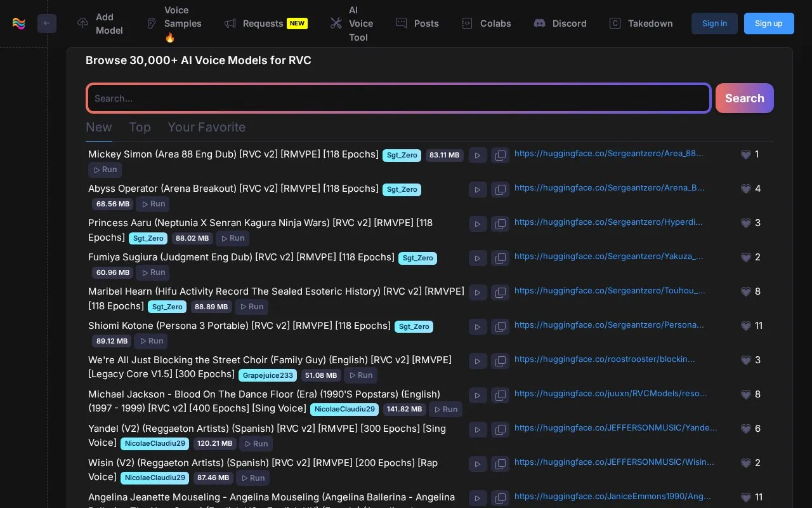Image resolution: width=812 pixels, height=508 pixels.
Task: Copy link for Wisin (V2) model
Action: (501, 464)
